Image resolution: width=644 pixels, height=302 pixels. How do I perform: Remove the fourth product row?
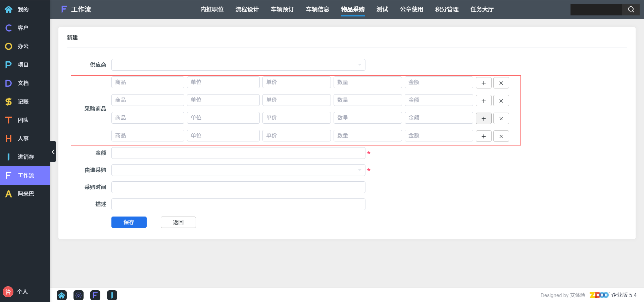point(501,136)
